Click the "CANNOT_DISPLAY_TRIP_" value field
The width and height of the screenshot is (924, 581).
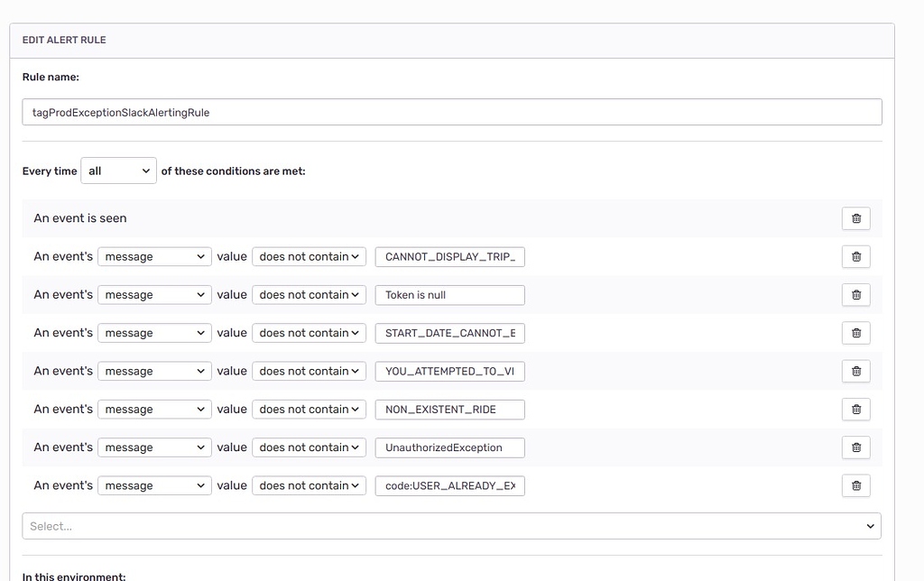pyautogui.click(x=449, y=256)
